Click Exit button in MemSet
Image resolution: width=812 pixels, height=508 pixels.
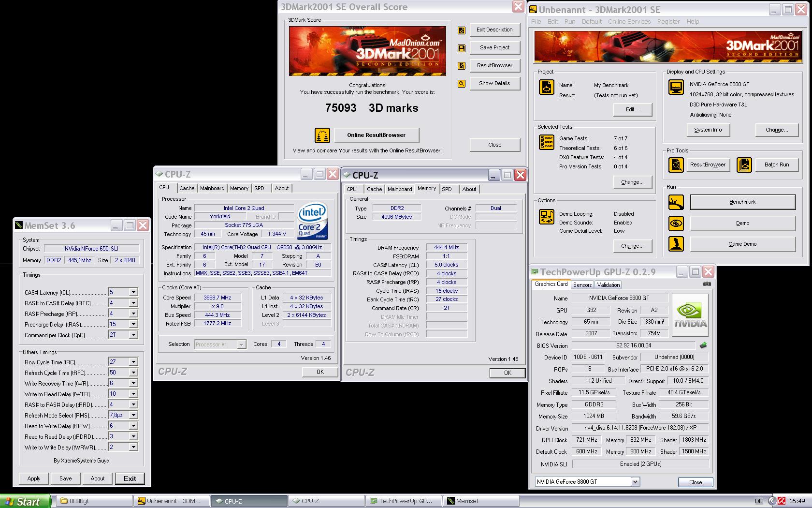130,478
